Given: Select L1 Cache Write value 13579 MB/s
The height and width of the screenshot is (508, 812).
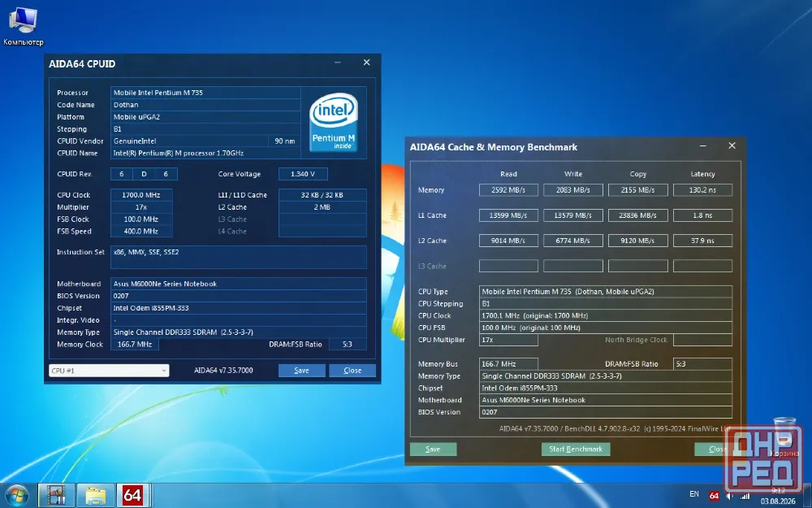Looking at the screenshot, I should point(573,215).
